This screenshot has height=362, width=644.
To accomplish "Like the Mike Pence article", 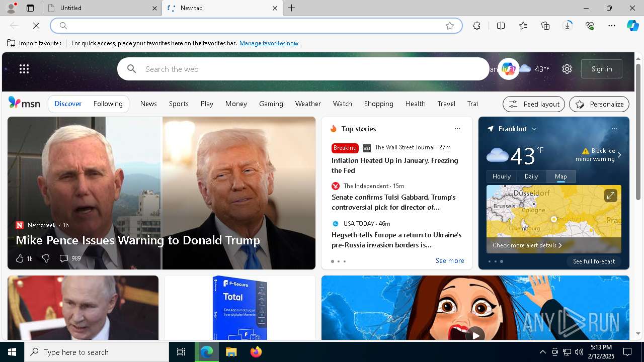I will (24, 258).
